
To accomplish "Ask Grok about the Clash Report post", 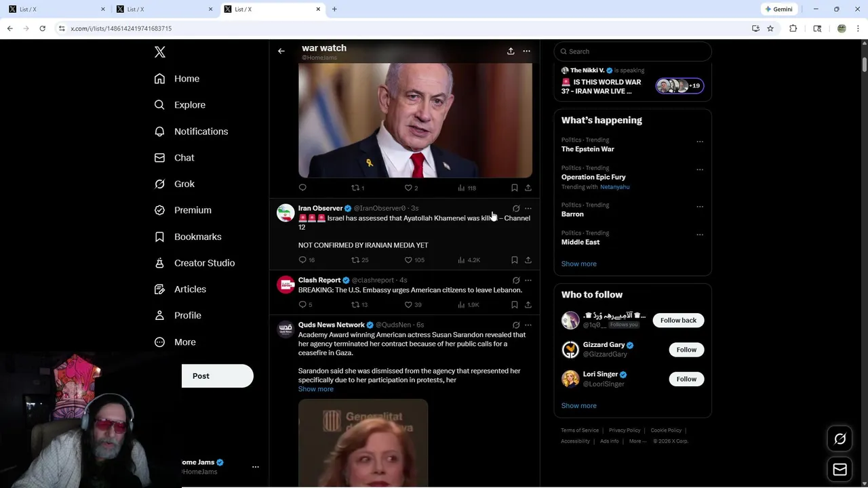I will (x=516, y=281).
